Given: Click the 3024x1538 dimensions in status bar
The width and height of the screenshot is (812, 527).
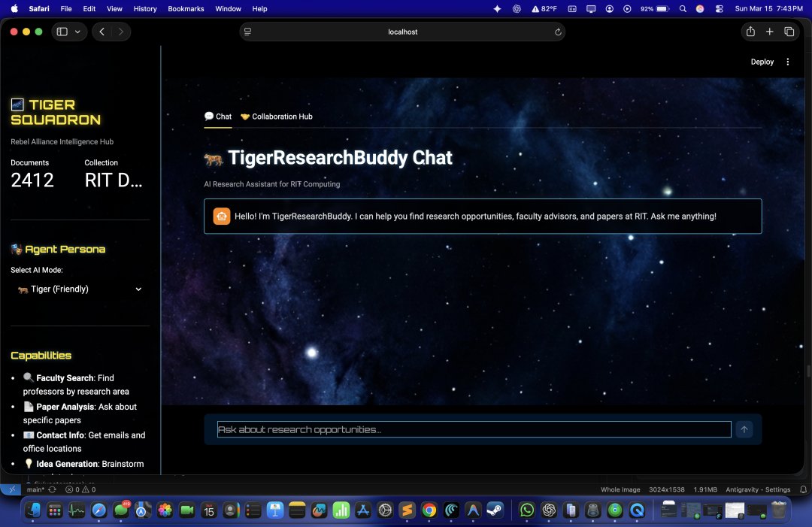Looking at the screenshot, I should 666,489.
